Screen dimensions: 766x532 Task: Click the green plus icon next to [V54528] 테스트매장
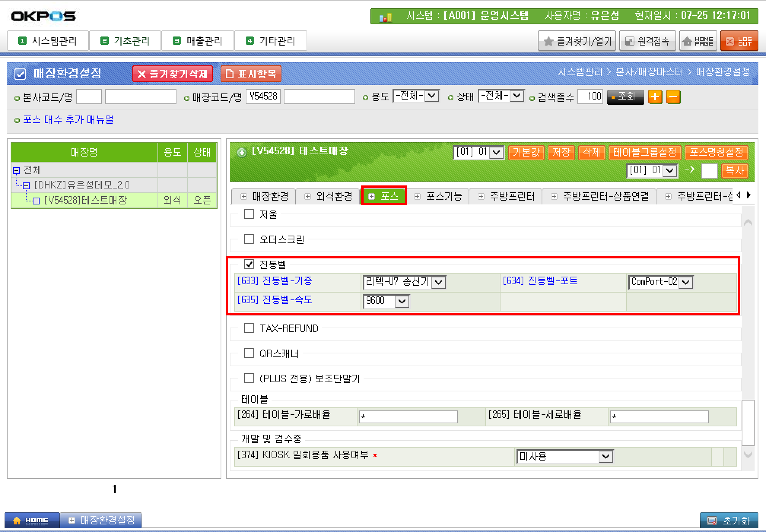[x=242, y=153]
